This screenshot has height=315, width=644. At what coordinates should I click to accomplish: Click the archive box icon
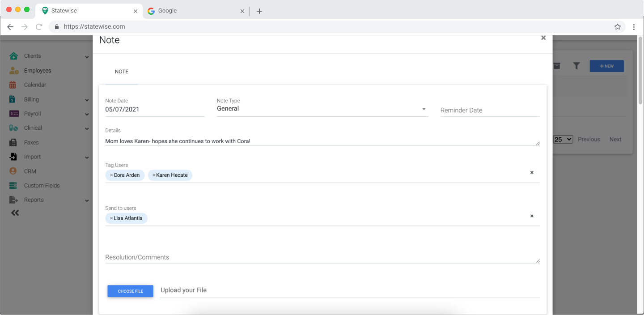click(x=557, y=66)
